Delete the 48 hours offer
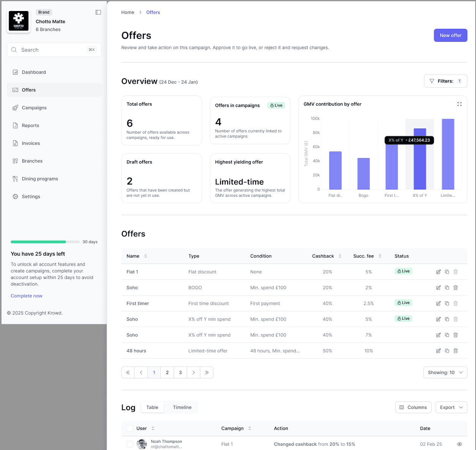476x450 pixels. (x=456, y=351)
